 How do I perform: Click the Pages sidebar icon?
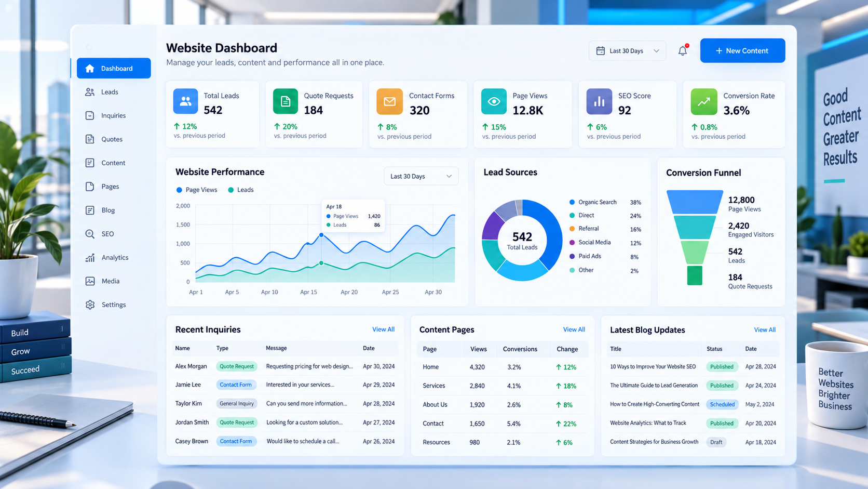pos(90,187)
